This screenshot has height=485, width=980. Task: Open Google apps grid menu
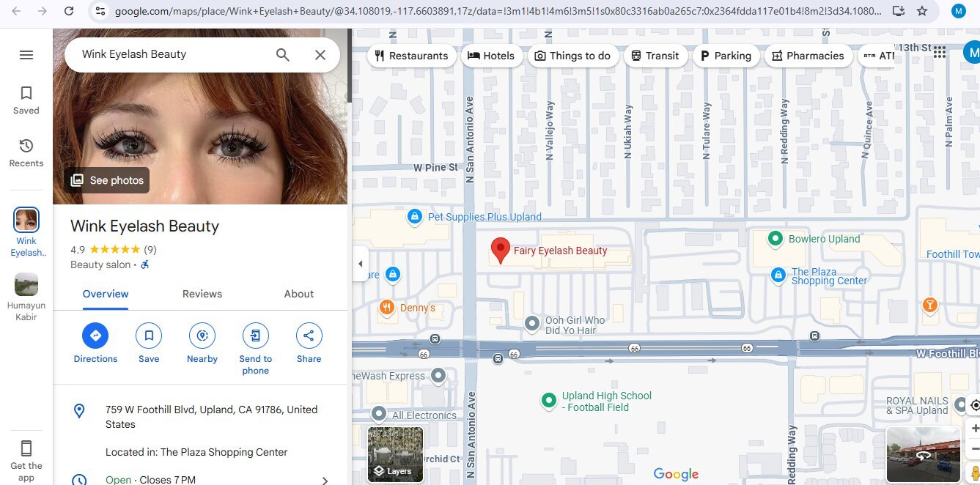[x=940, y=52]
